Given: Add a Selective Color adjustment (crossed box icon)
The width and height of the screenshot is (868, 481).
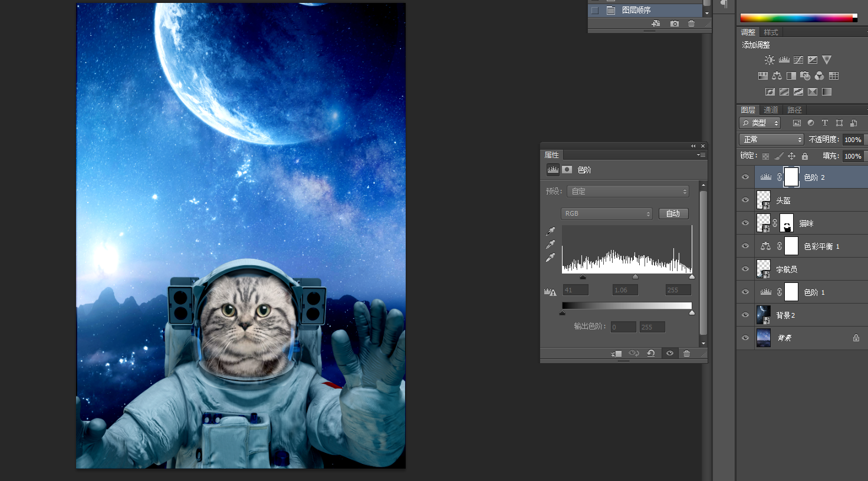Looking at the screenshot, I should click(x=813, y=92).
